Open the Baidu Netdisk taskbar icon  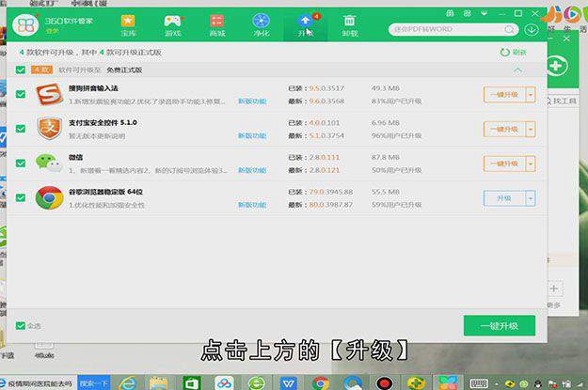[224, 382]
